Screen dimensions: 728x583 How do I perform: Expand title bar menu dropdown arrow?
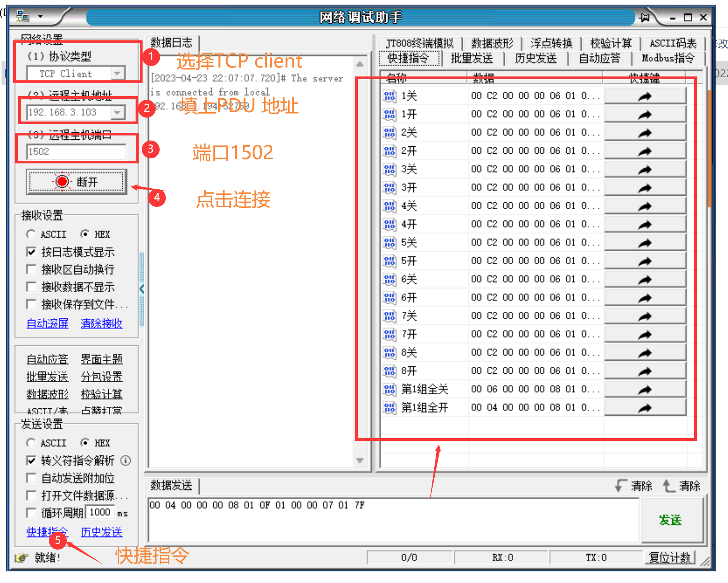coord(40,17)
